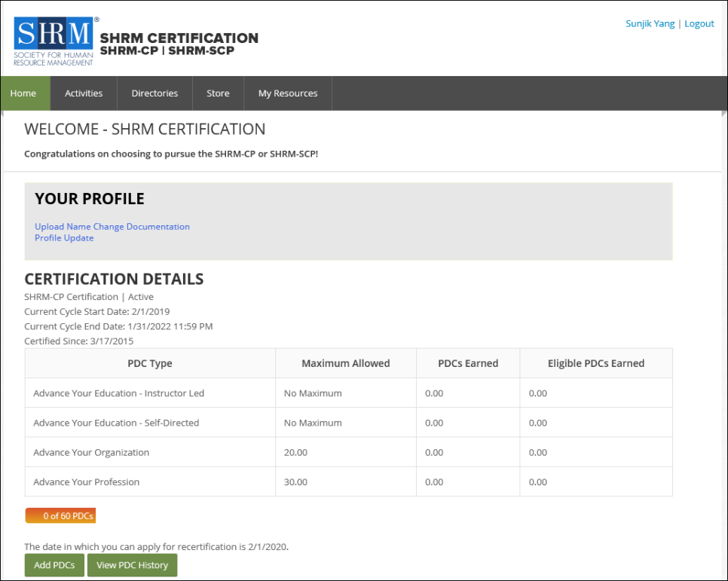The height and width of the screenshot is (581, 728).
Task: Click the Current Cycle End Date text
Action: (118, 326)
